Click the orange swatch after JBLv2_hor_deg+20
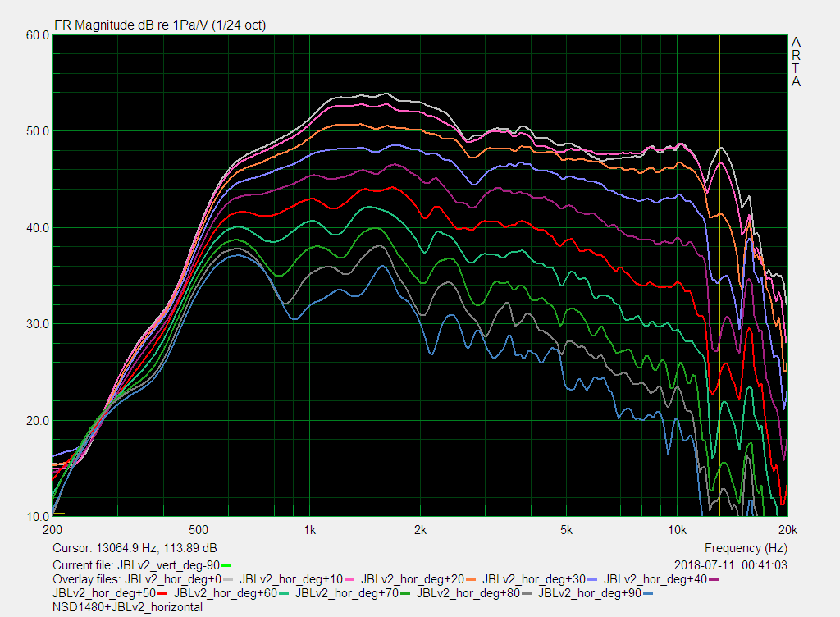Viewport: 840px width, 617px height. pos(471,579)
